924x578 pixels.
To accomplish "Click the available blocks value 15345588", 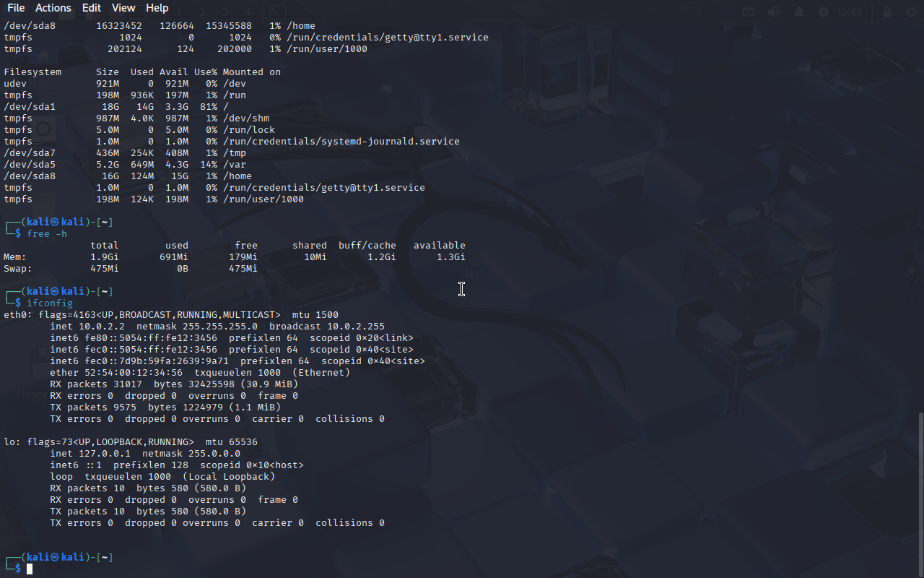I will 229,26.
